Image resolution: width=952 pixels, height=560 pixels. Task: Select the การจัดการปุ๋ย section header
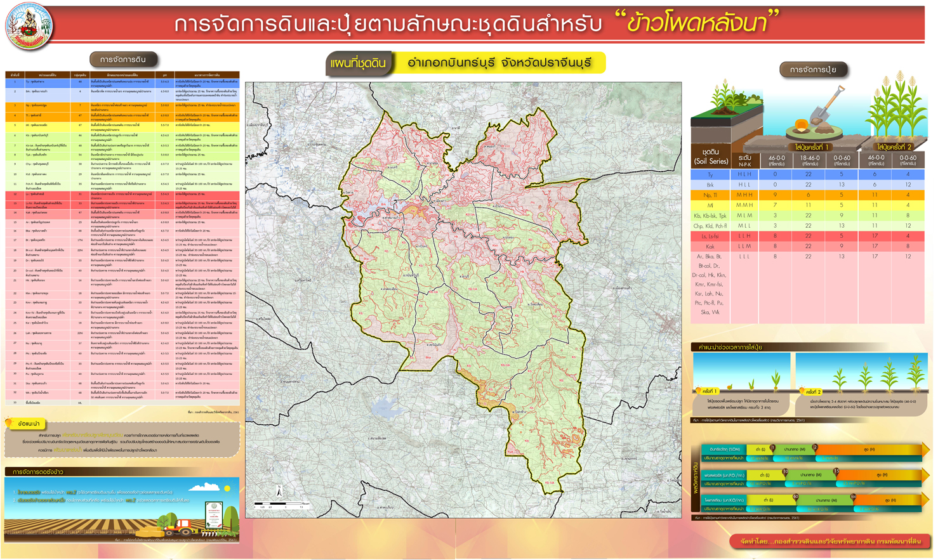tap(813, 70)
